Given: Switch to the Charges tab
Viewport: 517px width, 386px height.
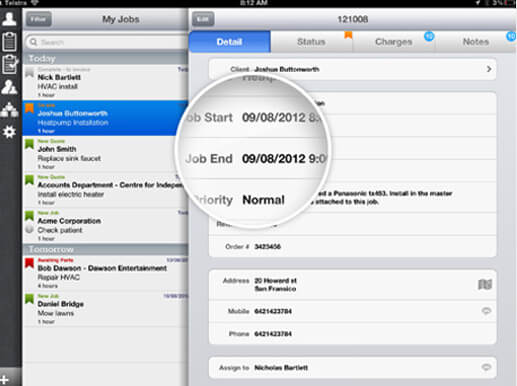Looking at the screenshot, I should (394, 42).
